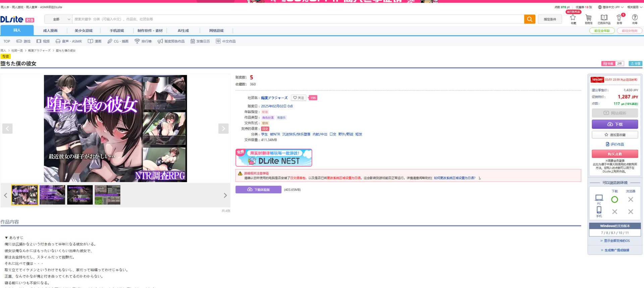
Task: Select the 同人 tab
Action: tap(17, 30)
